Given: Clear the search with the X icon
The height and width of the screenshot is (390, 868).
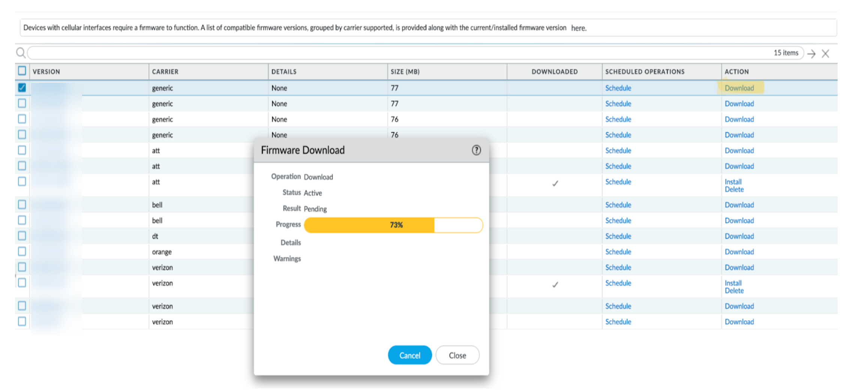Looking at the screenshot, I should (825, 54).
